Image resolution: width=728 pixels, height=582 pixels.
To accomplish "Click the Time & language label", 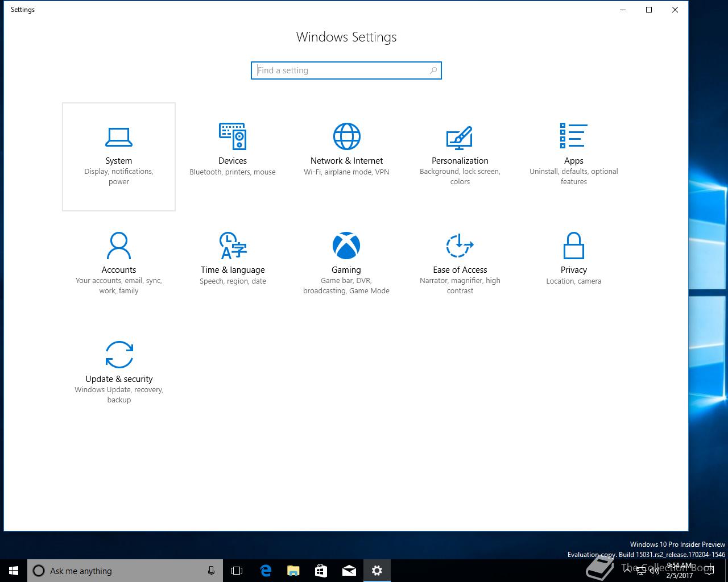I will click(x=233, y=270).
